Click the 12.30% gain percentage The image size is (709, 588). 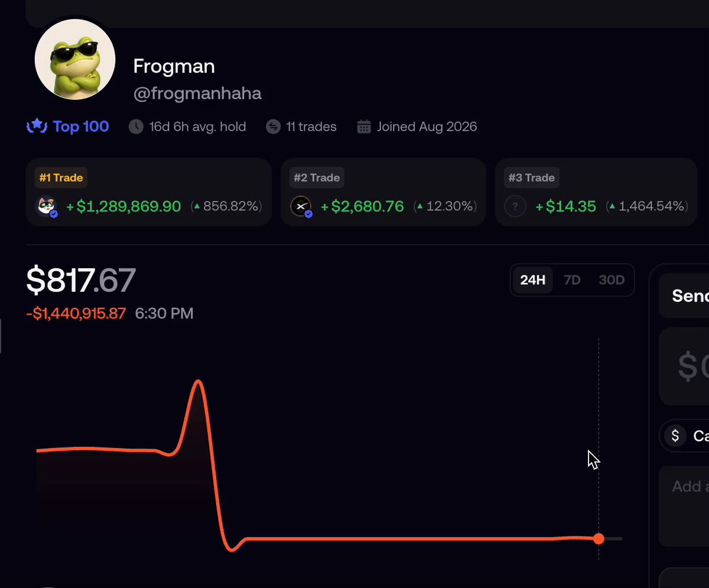pyautogui.click(x=445, y=206)
